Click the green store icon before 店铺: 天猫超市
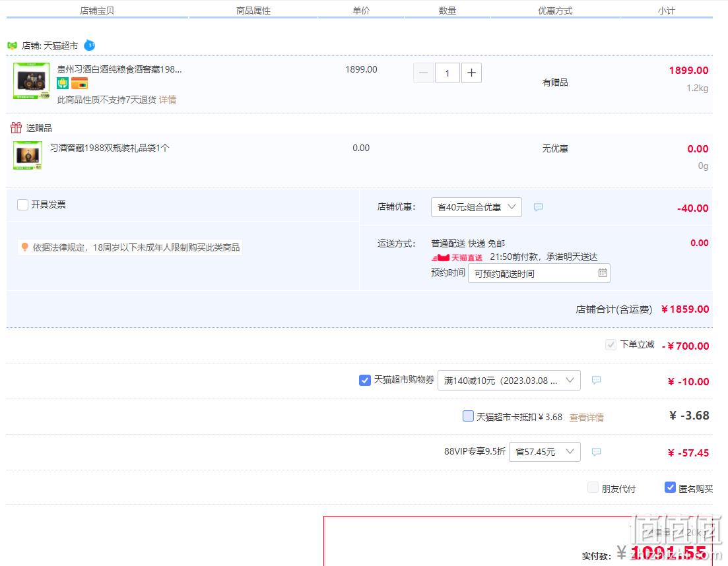Image resolution: width=728 pixels, height=566 pixels. pos(12,46)
